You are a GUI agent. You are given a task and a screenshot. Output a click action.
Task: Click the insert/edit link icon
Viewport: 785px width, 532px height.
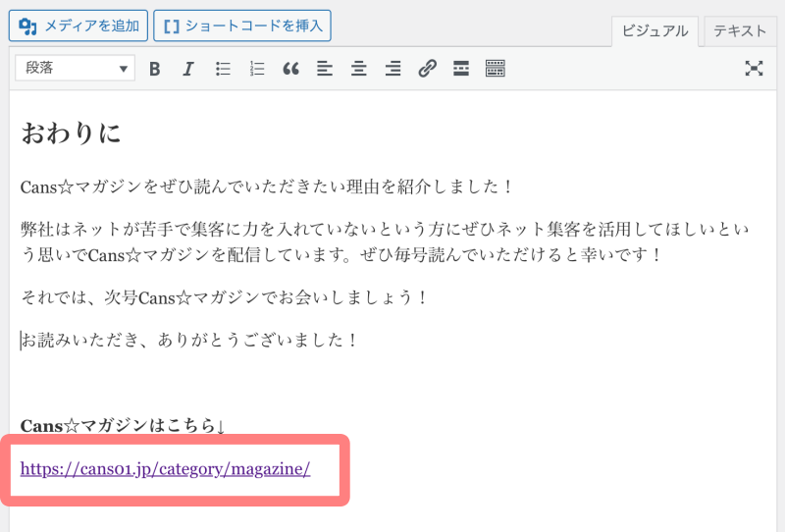427,69
